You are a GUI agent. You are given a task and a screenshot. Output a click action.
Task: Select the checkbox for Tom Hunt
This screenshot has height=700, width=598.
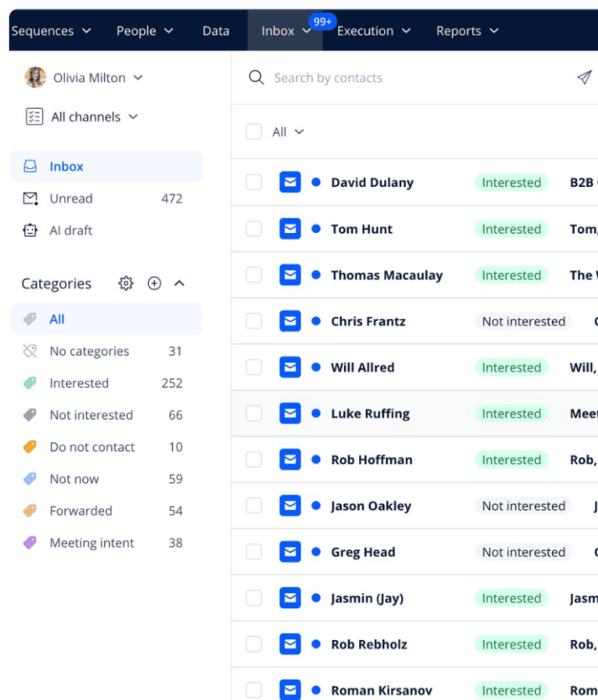[x=254, y=229]
